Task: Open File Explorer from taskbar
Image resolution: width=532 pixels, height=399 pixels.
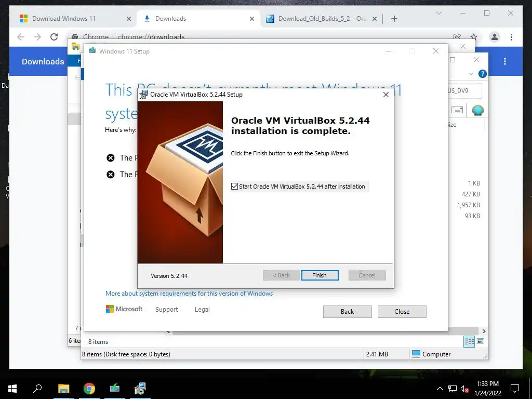Action: (x=63, y=389)
